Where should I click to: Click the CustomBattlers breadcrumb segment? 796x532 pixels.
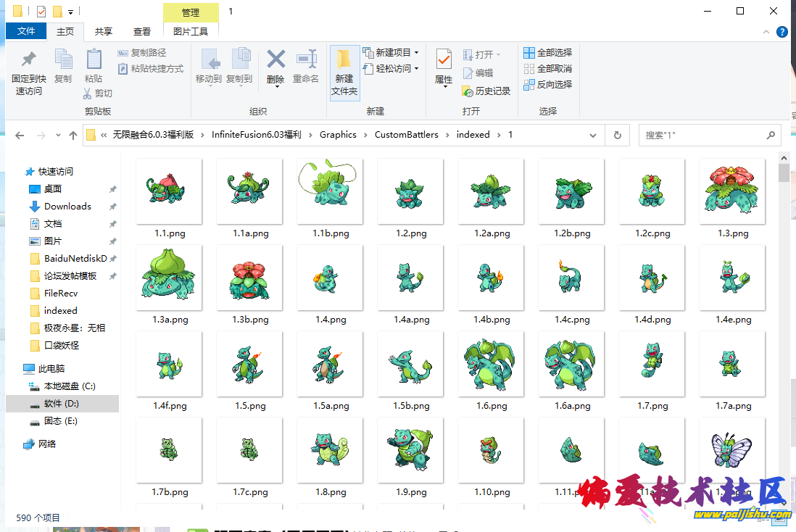(x=407, y=135)
